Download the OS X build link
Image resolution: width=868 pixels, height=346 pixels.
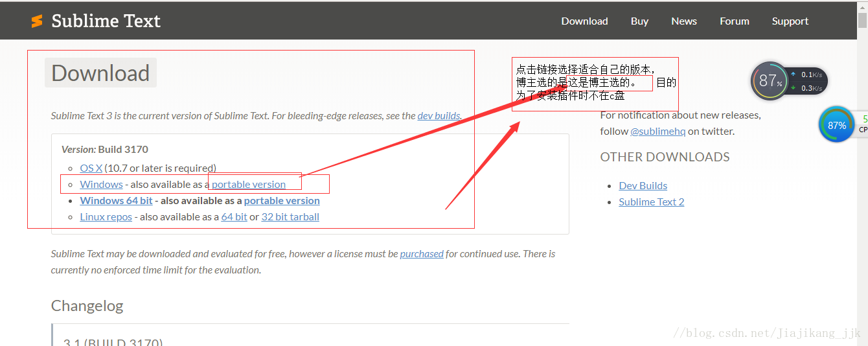point(91,168)
